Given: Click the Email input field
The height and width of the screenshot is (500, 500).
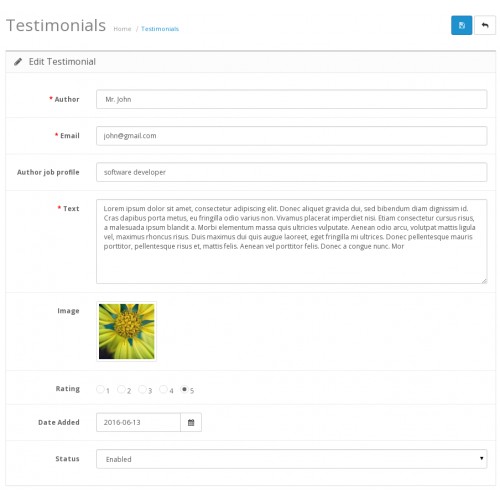Looking at the screenshot, I should pyautogui.click(x=292, y=136).
